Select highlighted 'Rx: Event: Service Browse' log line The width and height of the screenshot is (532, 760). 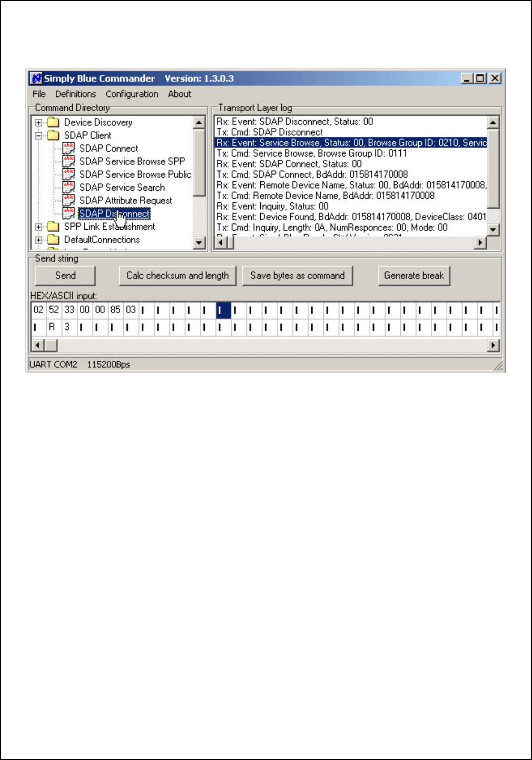(x=351, y=143)
